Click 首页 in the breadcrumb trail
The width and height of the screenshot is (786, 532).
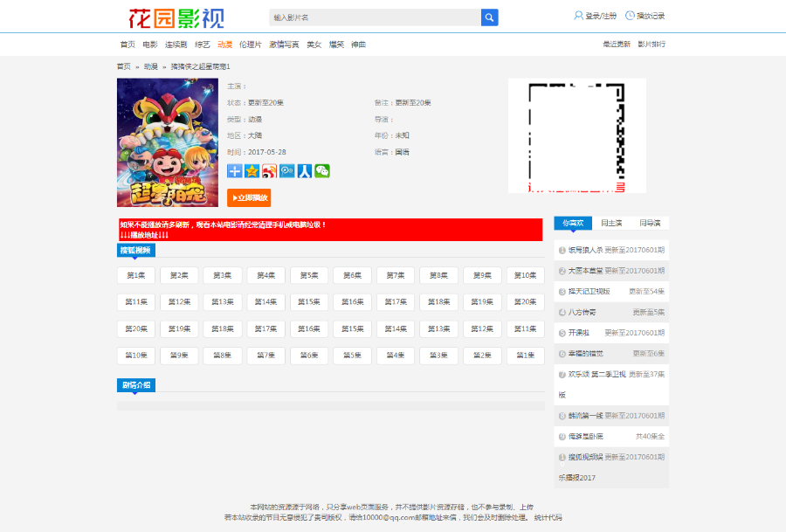point(123,66)
